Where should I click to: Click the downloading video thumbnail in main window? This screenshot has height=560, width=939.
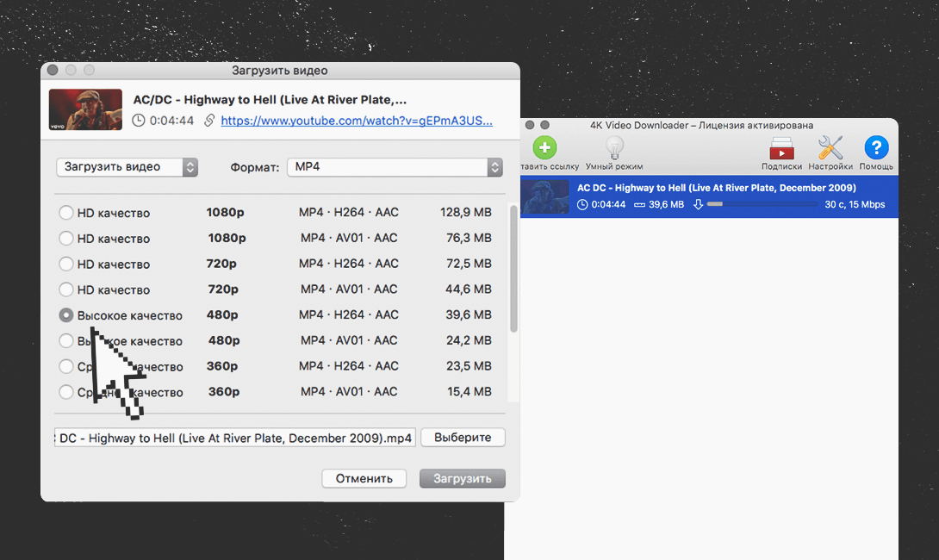tap(544, 196)
